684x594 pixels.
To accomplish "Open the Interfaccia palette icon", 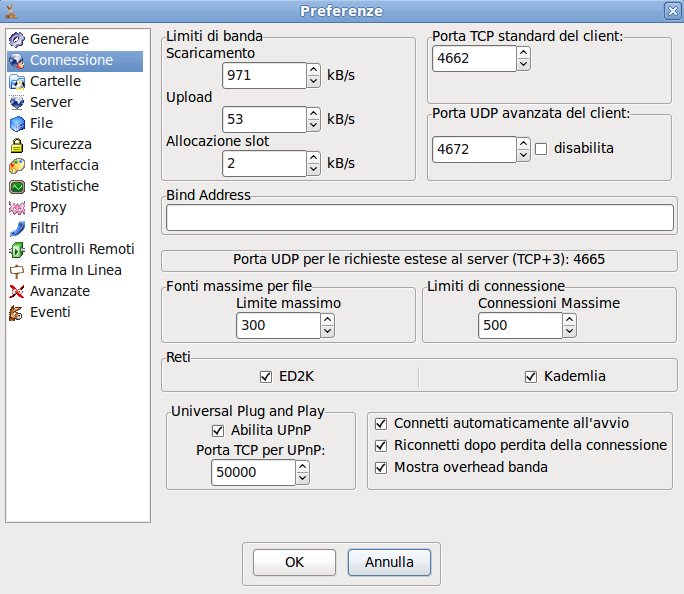I will pyautogui.click(x=17, y=165).
